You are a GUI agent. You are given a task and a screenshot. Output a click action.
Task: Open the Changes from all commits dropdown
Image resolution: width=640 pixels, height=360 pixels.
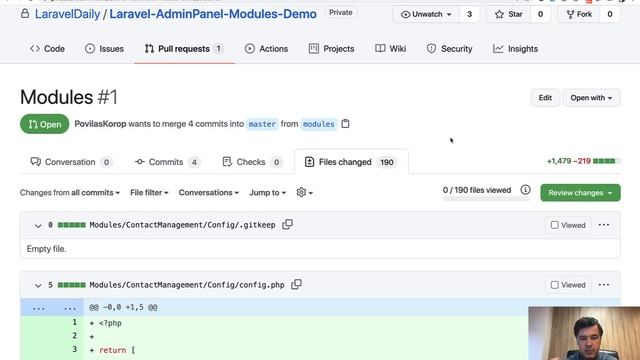pyautogui.click(x=70, y=193)
